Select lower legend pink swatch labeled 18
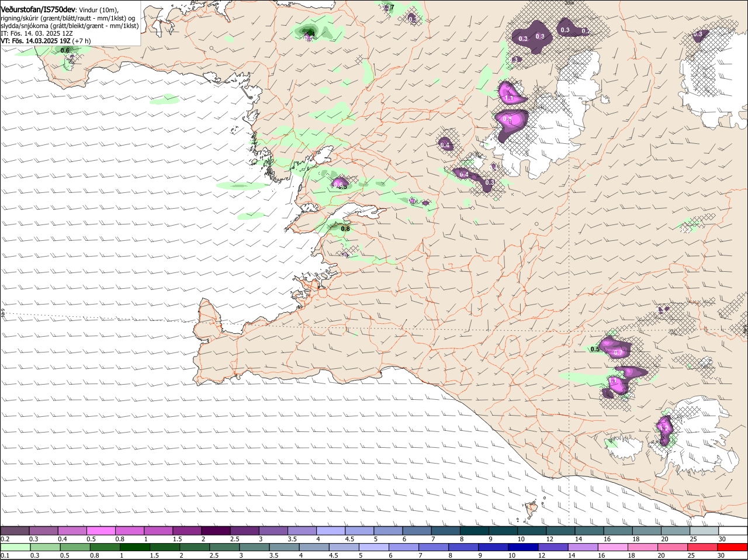 tap(642, 547)
